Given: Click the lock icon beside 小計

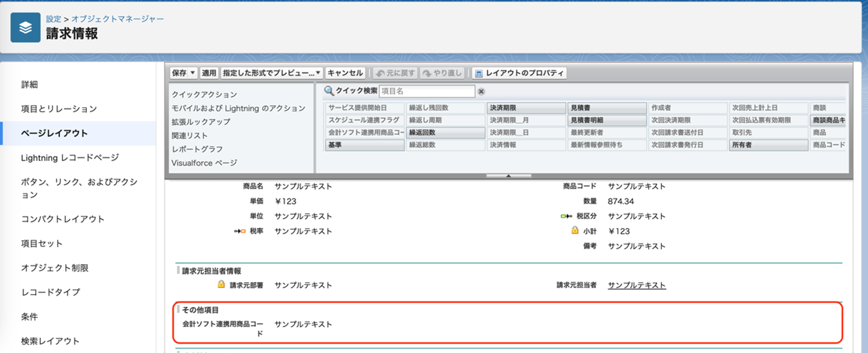Looking at the screenshot, I should tap(574, 231).
